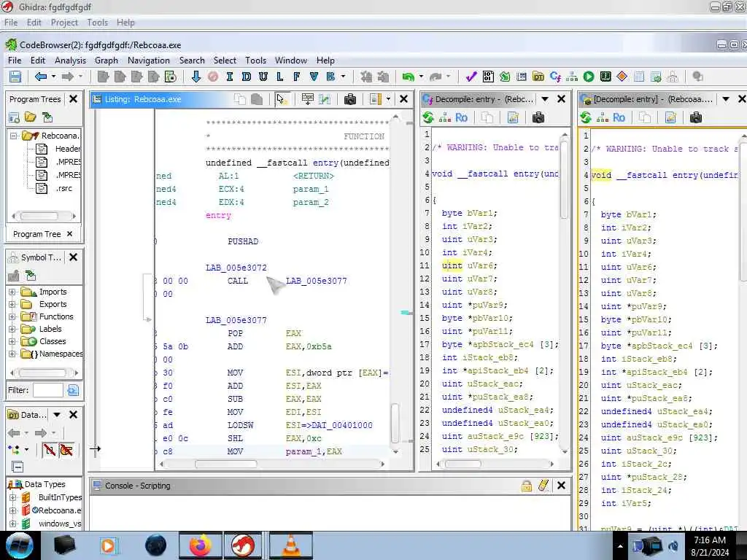Click the green play button toolbar icon

coord(589,77)
